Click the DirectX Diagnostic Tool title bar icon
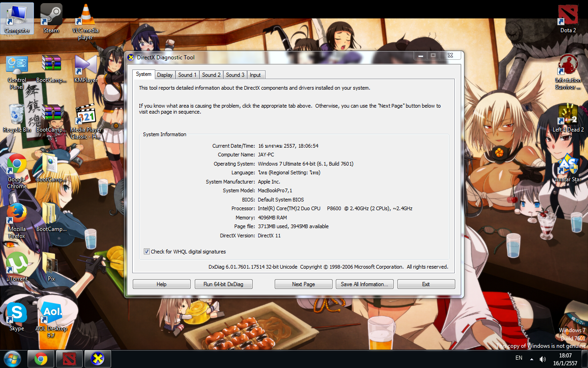 tap(131, 57)
